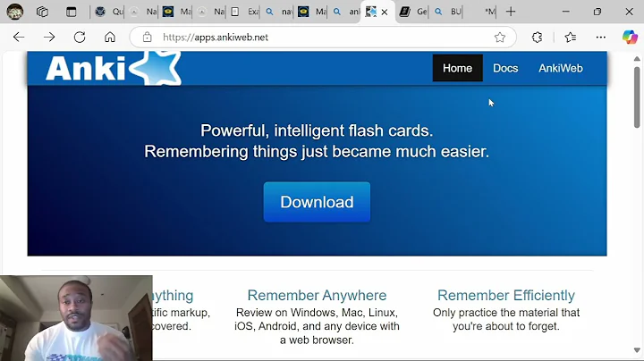
Task: Minimize the browser window
Action: 565,12
